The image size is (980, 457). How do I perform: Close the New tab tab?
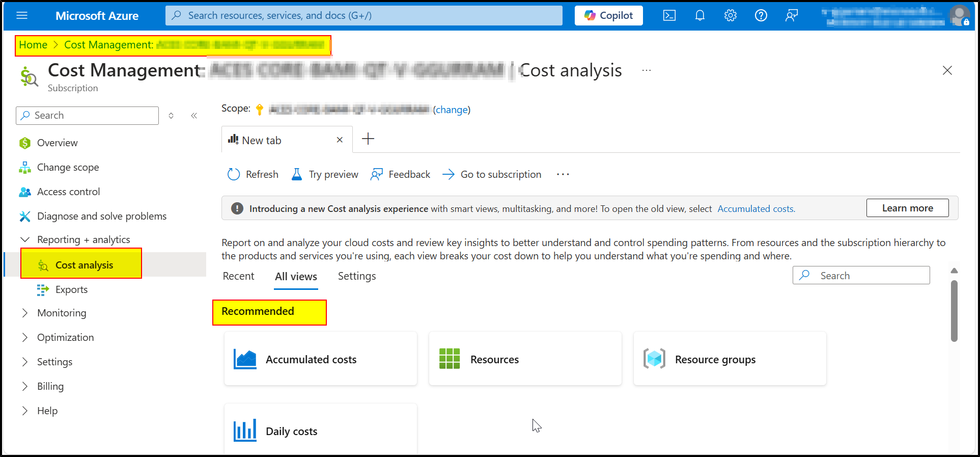pos(340,140)
